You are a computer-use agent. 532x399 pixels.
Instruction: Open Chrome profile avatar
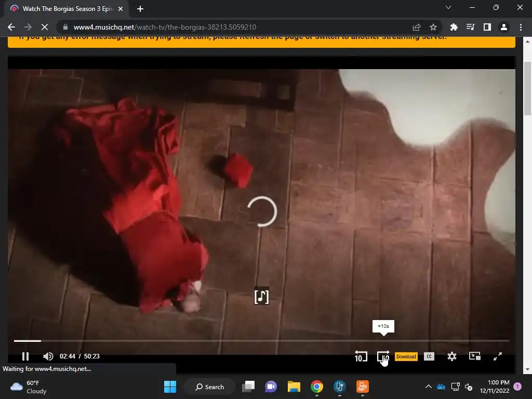pos(503,27)
